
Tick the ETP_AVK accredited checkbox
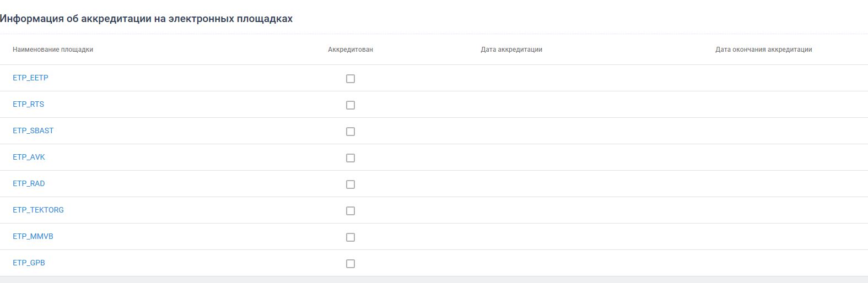pos(351,158)
